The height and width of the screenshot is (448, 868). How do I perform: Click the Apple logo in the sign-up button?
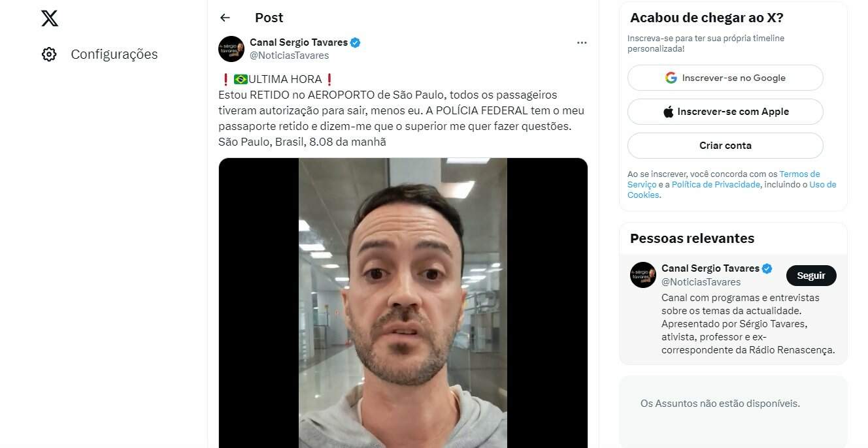coord(668,112)
